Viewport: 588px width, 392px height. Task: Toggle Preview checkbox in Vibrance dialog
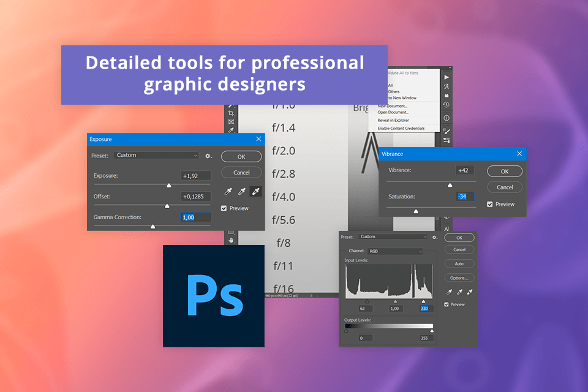pyautogui.click(x=490, y=204)
